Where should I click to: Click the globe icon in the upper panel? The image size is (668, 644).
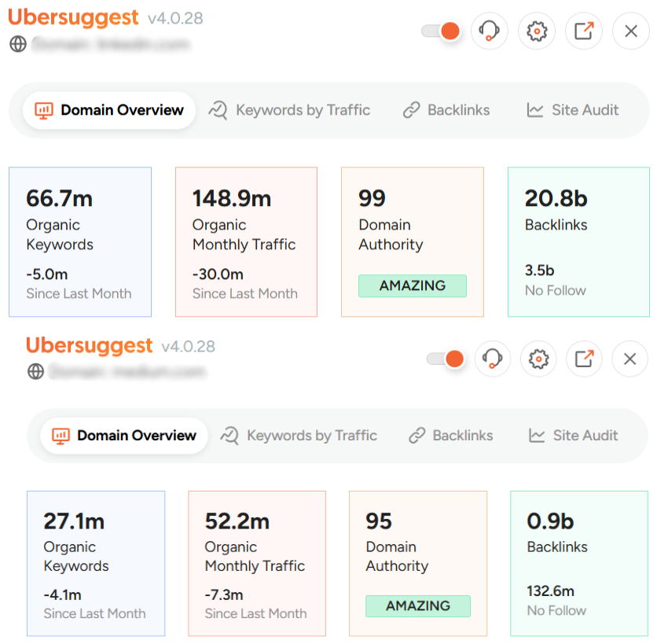(18, 44)
